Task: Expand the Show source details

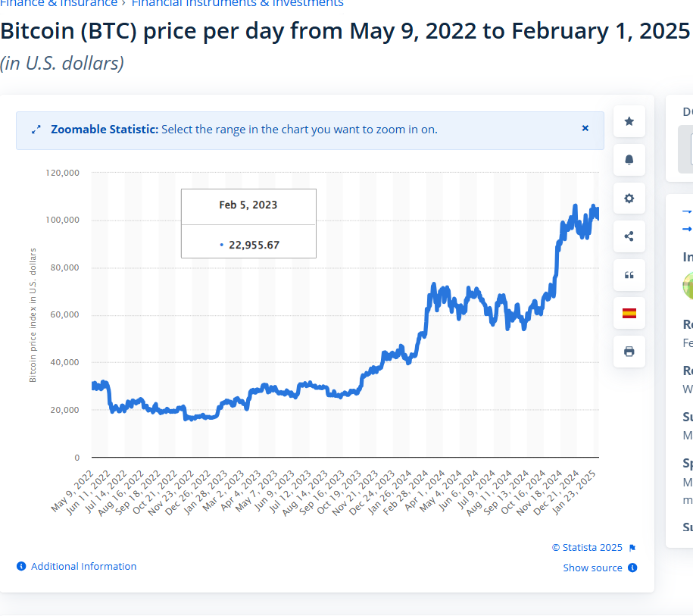Action: 592,568
